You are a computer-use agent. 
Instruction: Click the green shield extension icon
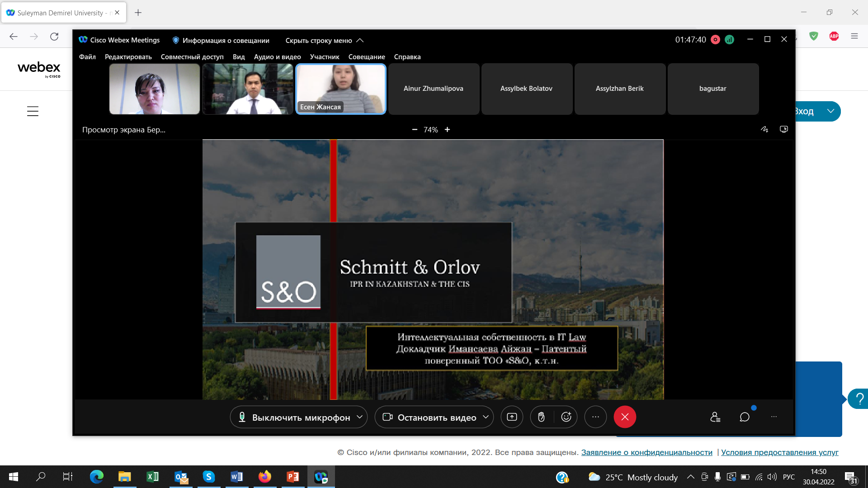click(814, 36)
